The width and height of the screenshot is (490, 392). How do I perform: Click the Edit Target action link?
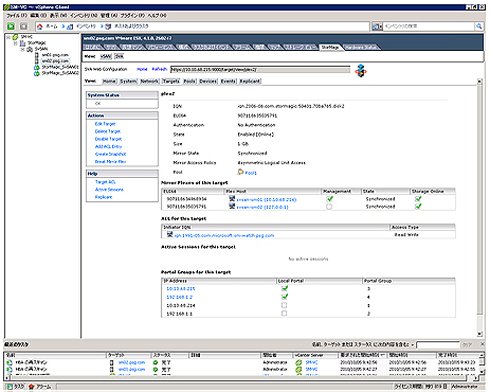[x=105, y=124]
